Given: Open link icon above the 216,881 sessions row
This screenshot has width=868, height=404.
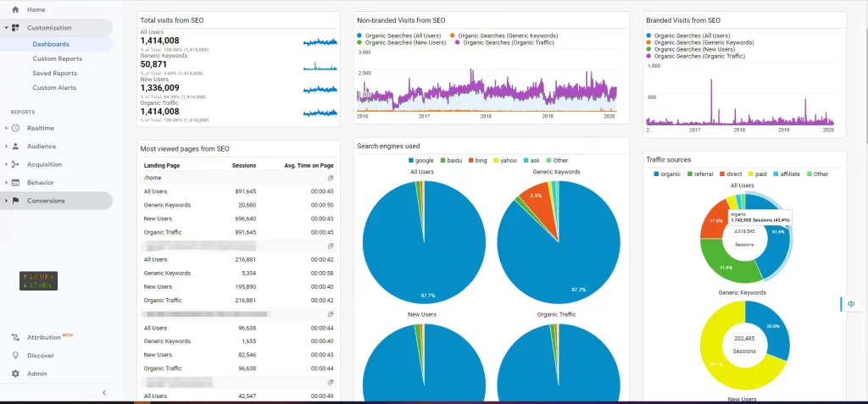Looking at the screenshot, I should (331, 246).
